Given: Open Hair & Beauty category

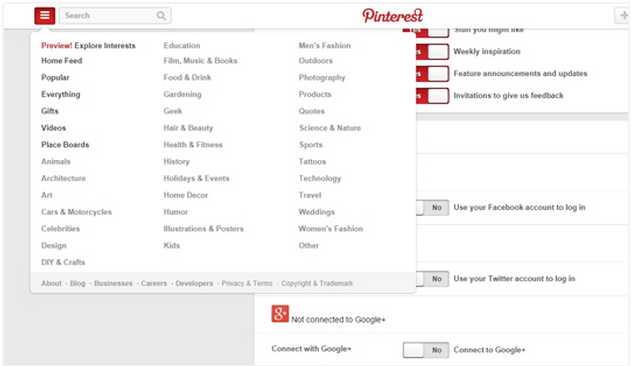Looking at the screenshot, I should [x=188, y=128].
